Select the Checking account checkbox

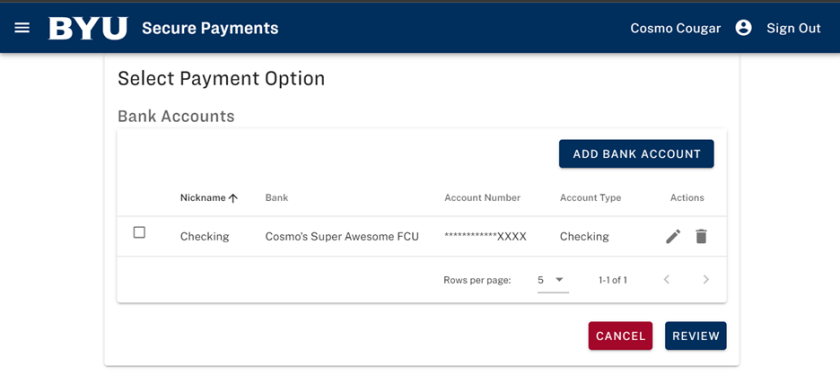coord(139,232)
